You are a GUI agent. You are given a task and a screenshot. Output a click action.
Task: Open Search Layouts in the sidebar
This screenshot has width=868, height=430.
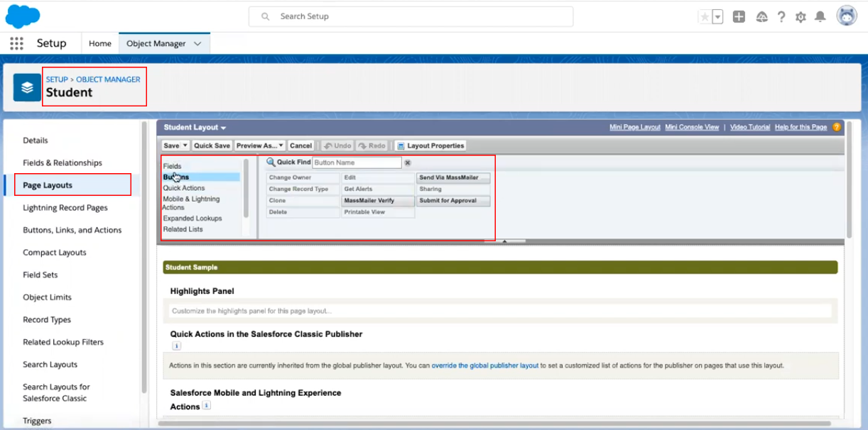(50, 364)
